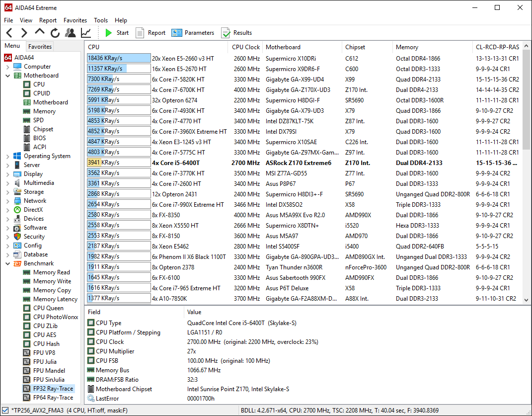Viewport: 532px width, 416px height.
Task: Start the benchmark with the green Start button
Action: 117,33
